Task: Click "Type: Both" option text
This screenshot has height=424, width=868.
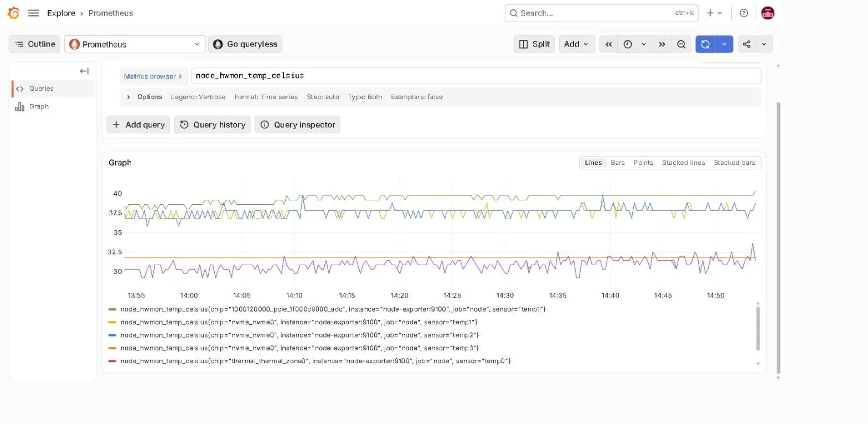Action: [365, 97]
